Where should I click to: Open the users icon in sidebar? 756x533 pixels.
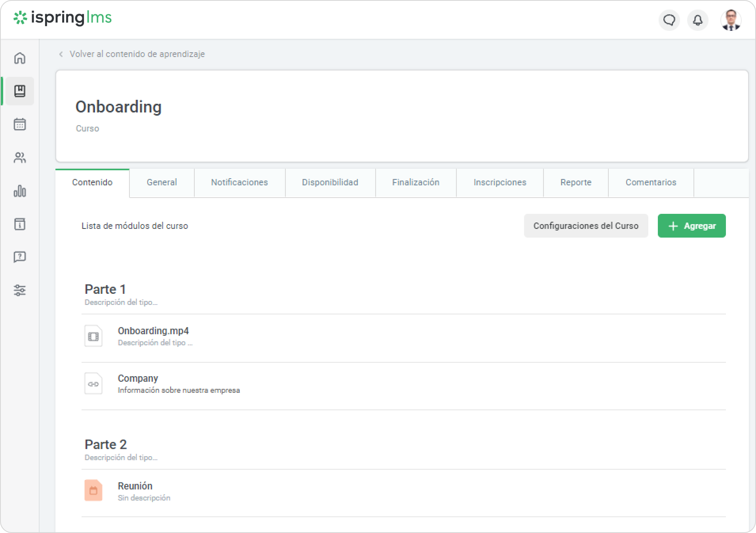(x=19, y=158)
